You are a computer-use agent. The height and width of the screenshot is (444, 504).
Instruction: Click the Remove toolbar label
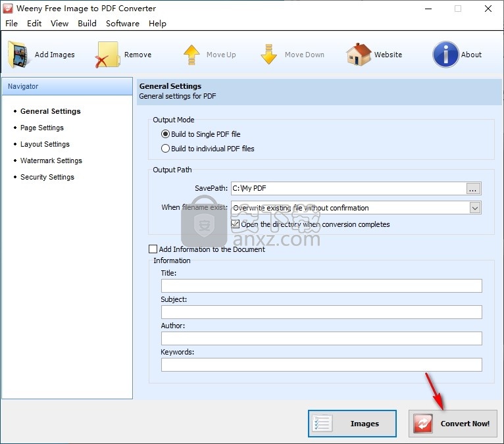click(138, 55)
